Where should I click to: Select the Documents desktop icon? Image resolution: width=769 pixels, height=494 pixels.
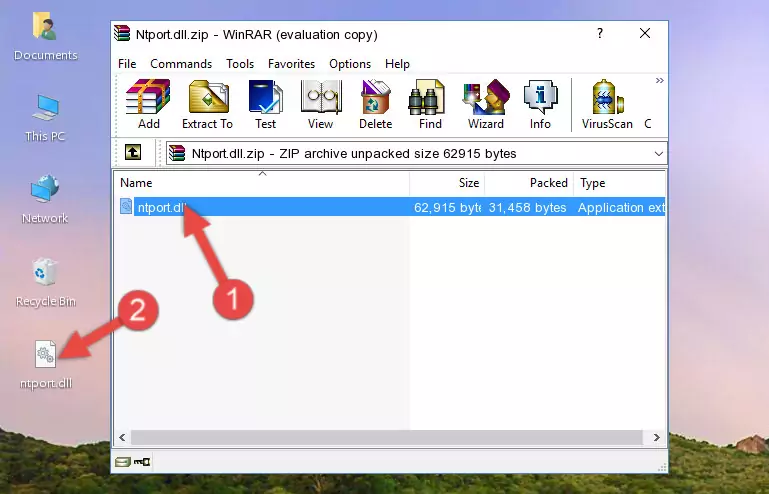[x=45, y=37]
